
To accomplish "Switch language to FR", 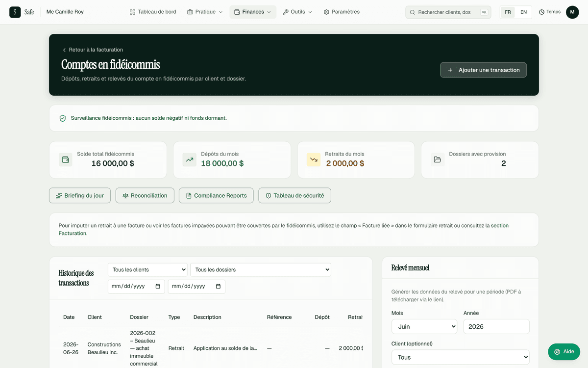I will [508, 12].
